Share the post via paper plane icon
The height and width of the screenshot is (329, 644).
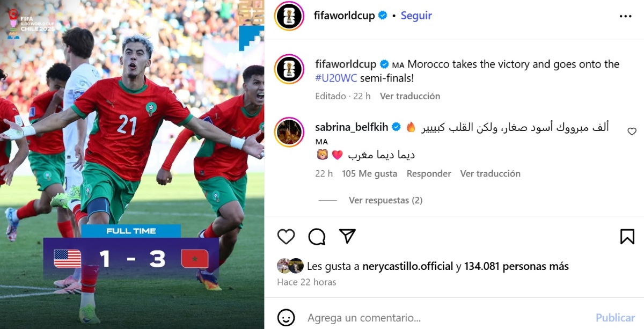pyautogui.click(x=348, y=236)
